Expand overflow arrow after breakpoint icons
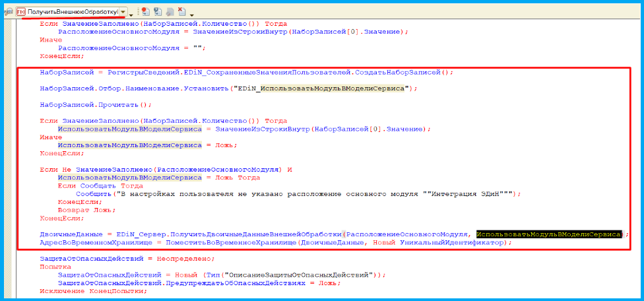Screen dimensions: 644x301 [191, 14]
